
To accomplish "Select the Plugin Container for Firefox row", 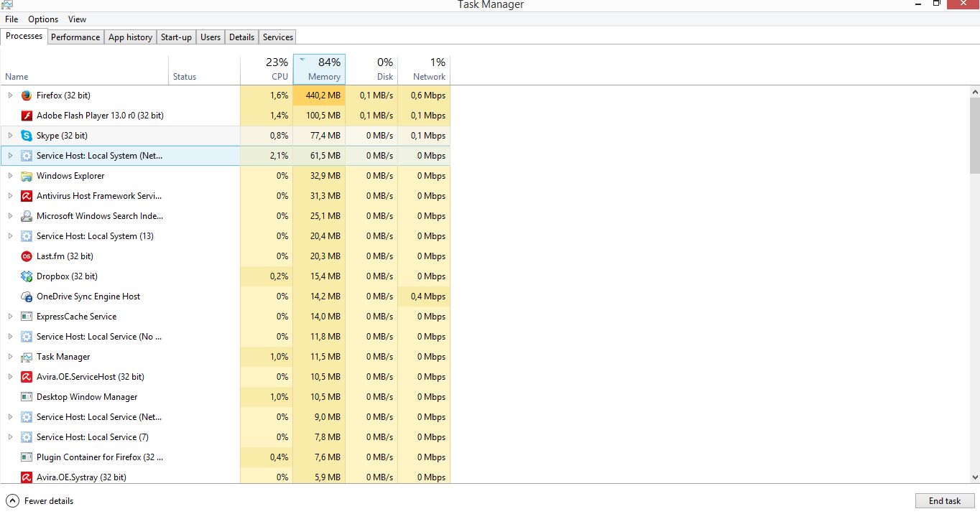I will pyautogui.click(x=225, y=457).
